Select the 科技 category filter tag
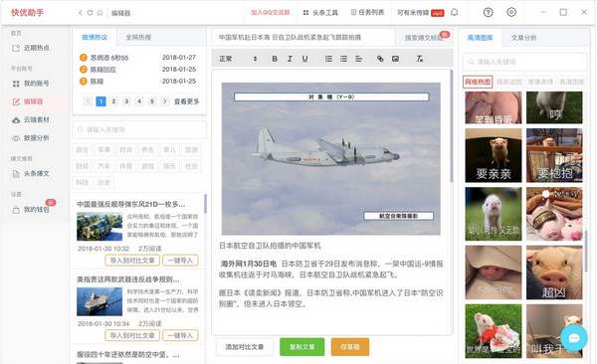Image resolution: width=597 pixels, height=364 pixels. pyautogui.click(x=82, y=182)
